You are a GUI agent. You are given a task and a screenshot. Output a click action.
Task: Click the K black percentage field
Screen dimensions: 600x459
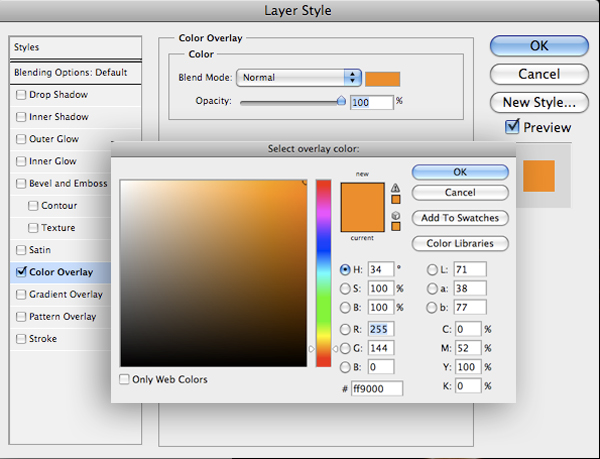coord(468,386)
